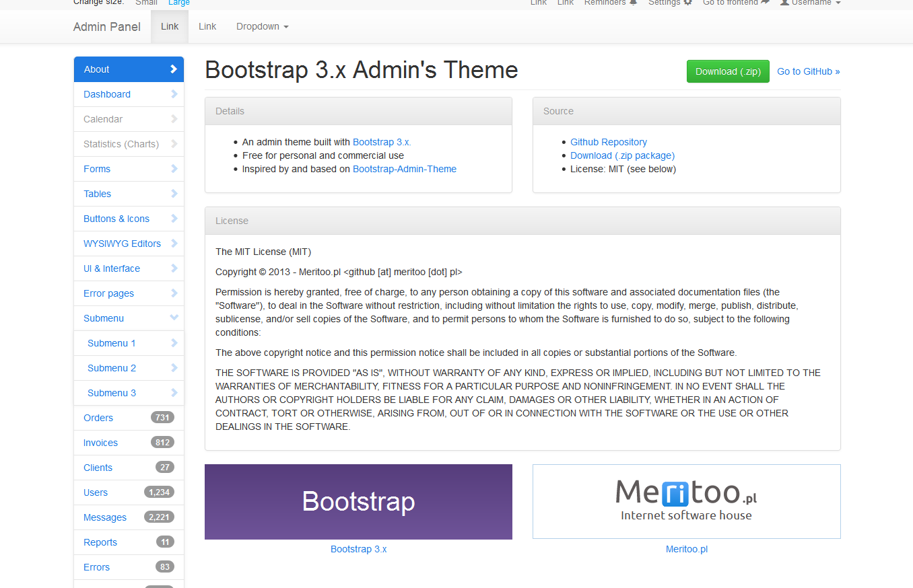Screen dimensions: 913x588
Task: Click 'Free for personal and commercial use' text
Action: [323, 155]
